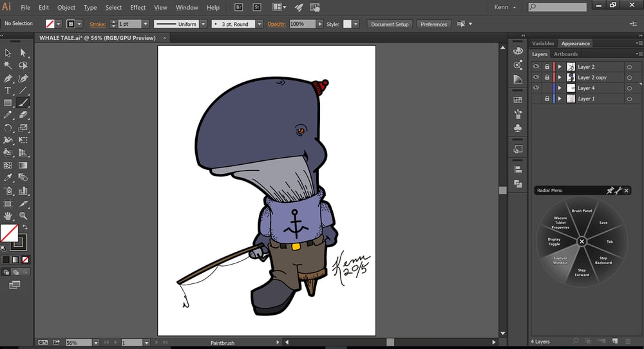
Task: Select the Pen tool
Action: pos(8,78)
